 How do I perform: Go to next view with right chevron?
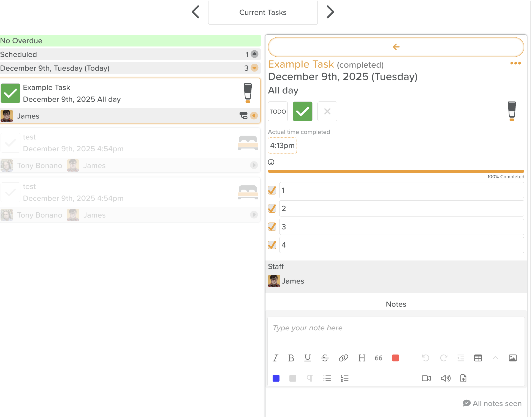coord(330,12)
